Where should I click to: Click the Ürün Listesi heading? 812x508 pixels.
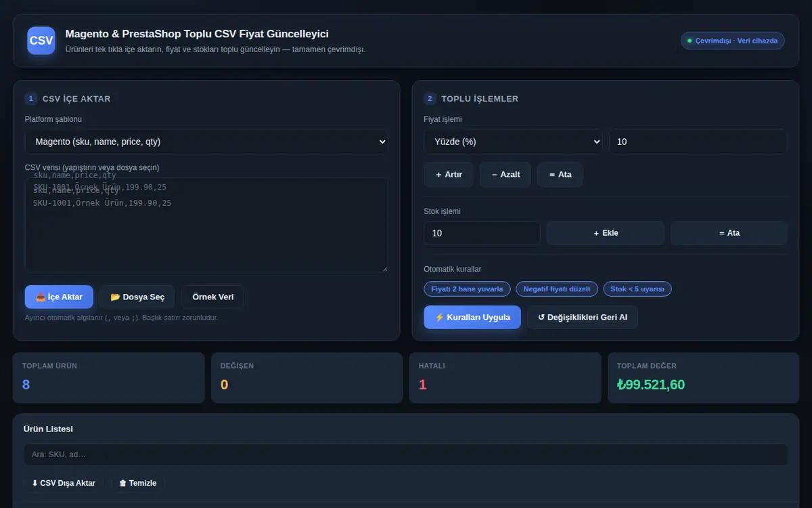coord(48,429)
